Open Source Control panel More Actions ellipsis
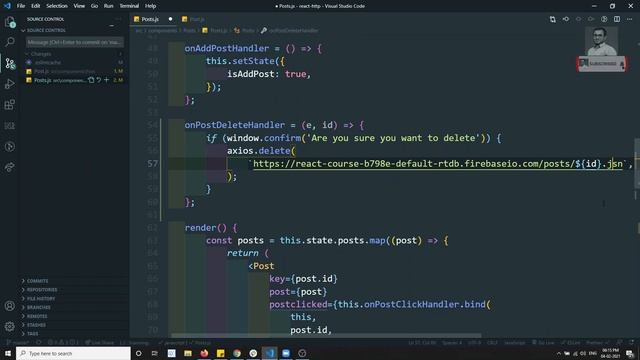640x360 pixels. (118, 19)
